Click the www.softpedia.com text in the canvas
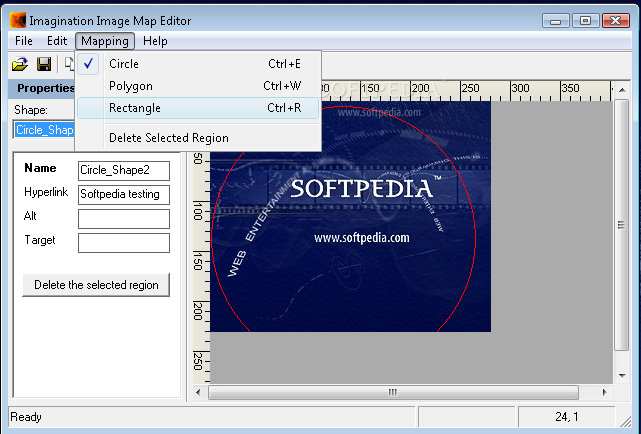 point(361,238)
